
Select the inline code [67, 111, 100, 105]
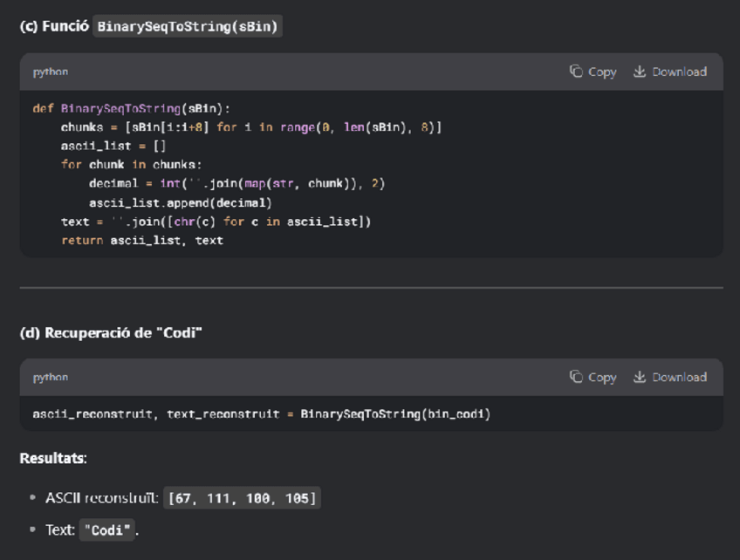(x=243, y=498)
